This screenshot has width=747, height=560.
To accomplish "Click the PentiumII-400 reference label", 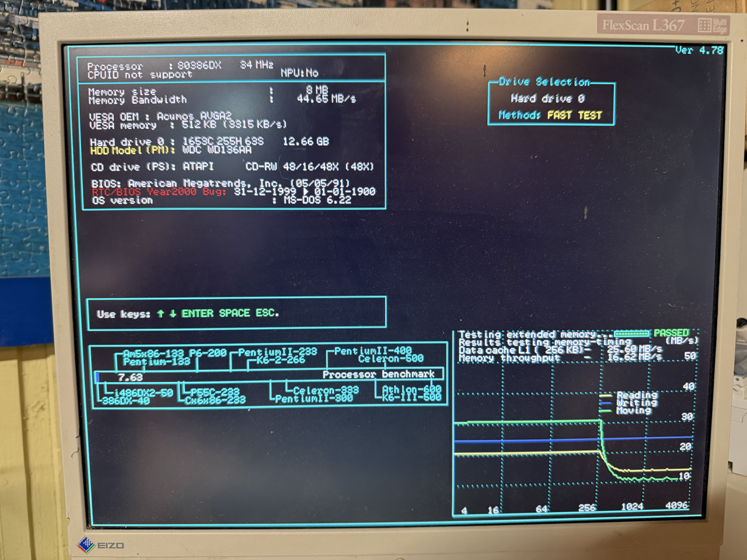I will [373, 351].
